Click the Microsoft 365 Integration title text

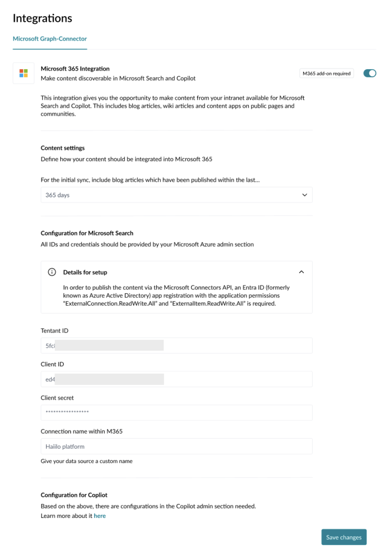[x=75, y=69]
